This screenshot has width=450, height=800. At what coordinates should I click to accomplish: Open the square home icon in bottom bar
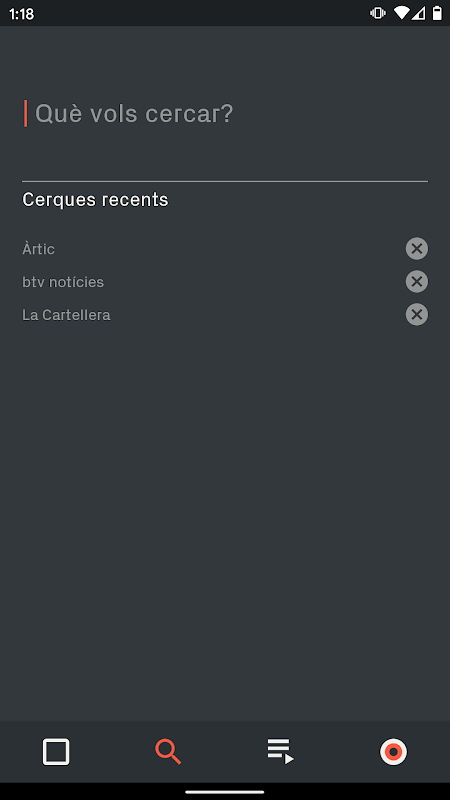point(56,752)
